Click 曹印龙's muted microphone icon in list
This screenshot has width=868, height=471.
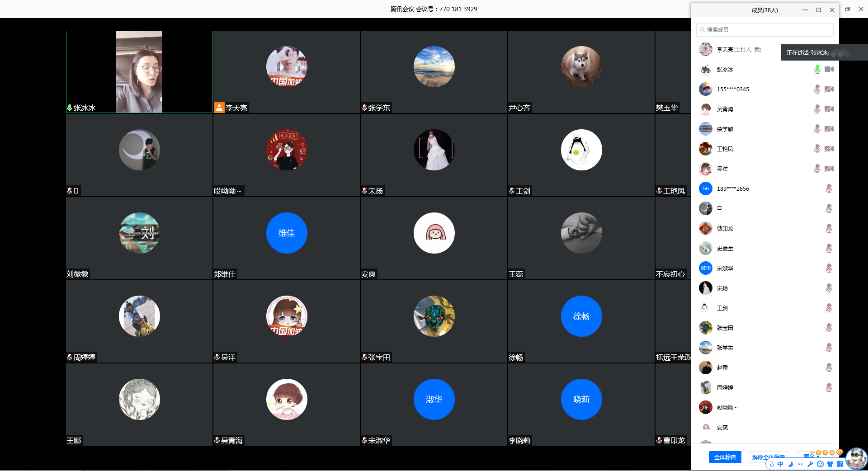click(x=829, y=228)
